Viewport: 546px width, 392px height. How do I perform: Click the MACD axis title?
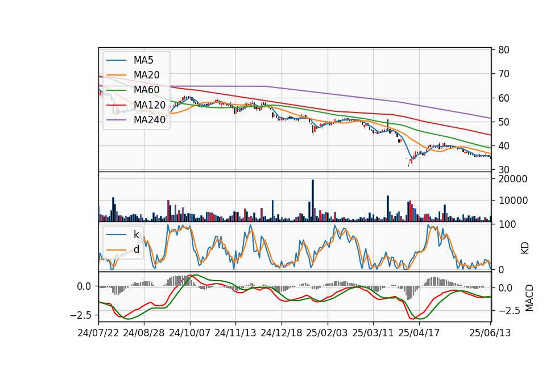(x=530, y=298)
